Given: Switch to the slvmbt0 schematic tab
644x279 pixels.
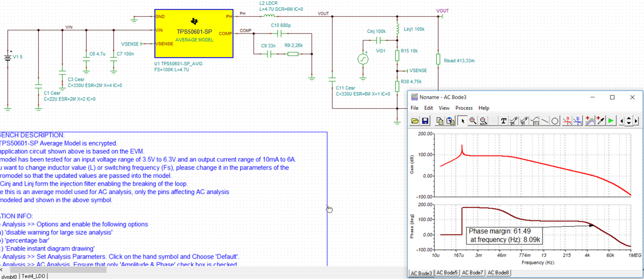Looking at the screenshot, I should pos(9,276).
